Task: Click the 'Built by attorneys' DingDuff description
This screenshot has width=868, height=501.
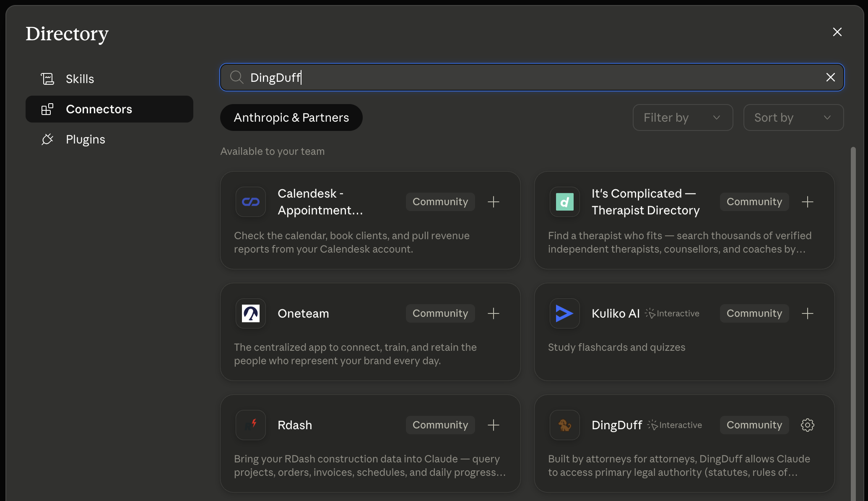Action: 679,466
